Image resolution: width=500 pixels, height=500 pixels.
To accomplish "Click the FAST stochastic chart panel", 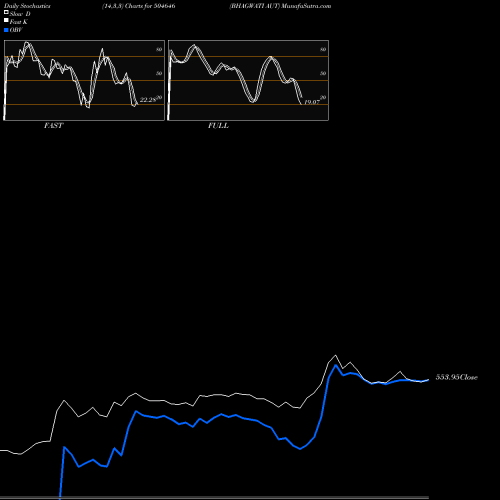I will [84, 80].
